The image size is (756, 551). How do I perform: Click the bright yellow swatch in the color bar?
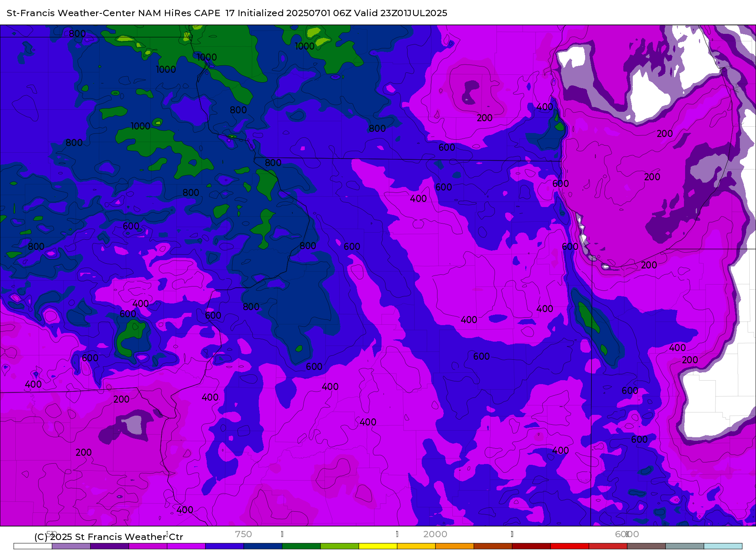coord(378,546)
